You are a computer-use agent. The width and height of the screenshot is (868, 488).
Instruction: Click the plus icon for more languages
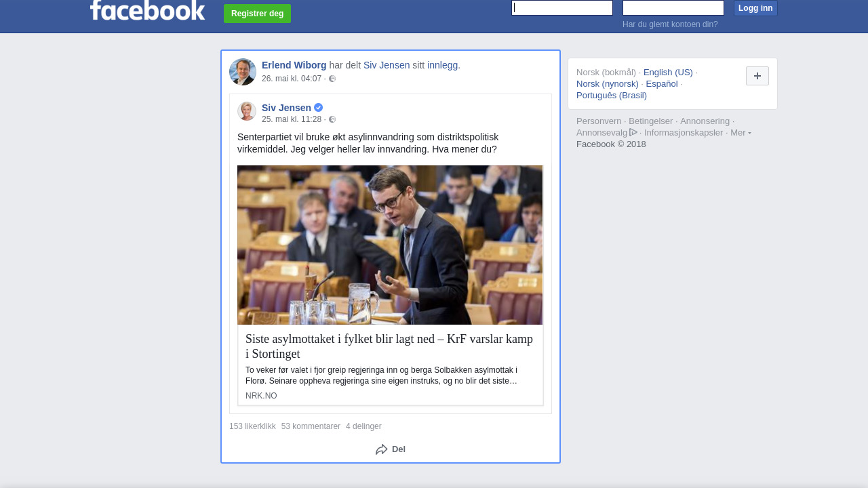757,76
